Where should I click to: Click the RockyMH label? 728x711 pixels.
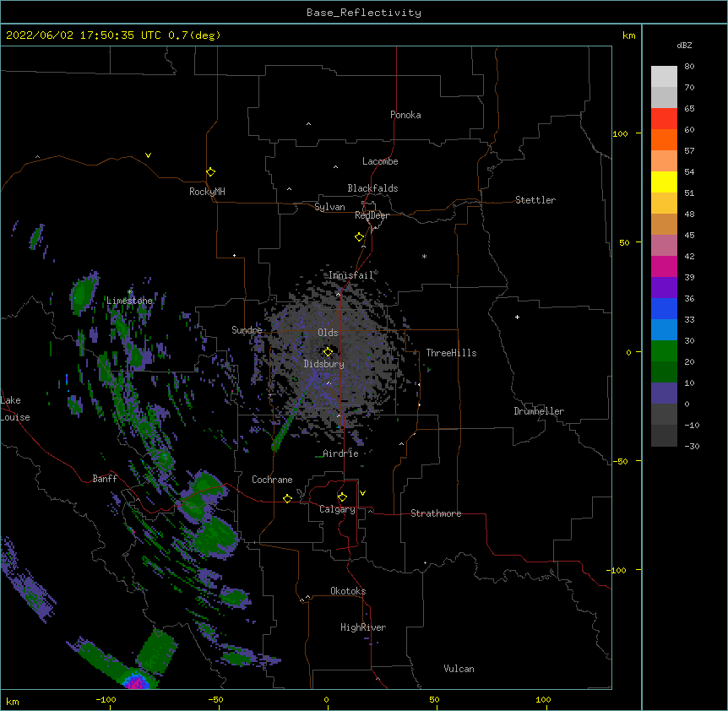pyautogui.click(x=207, y=192)
